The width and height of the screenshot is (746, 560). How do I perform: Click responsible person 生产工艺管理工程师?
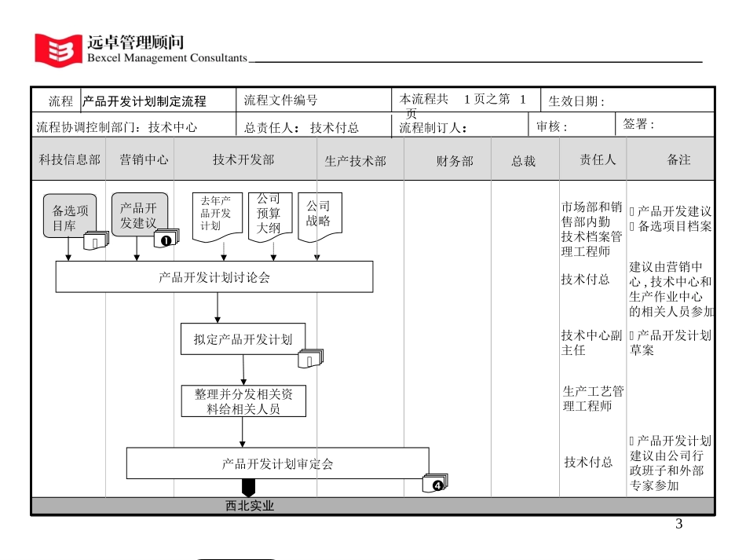tap(594, 399)
